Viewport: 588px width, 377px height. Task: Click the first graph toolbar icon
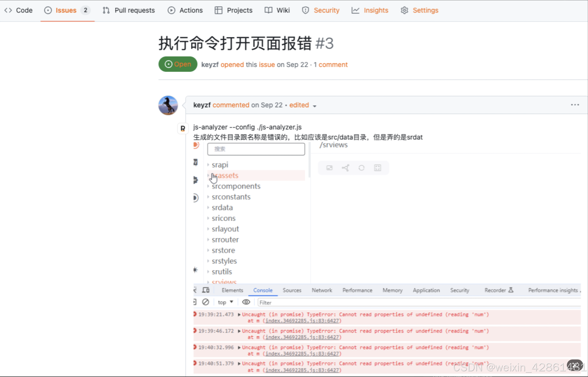(x=329, y=168)
